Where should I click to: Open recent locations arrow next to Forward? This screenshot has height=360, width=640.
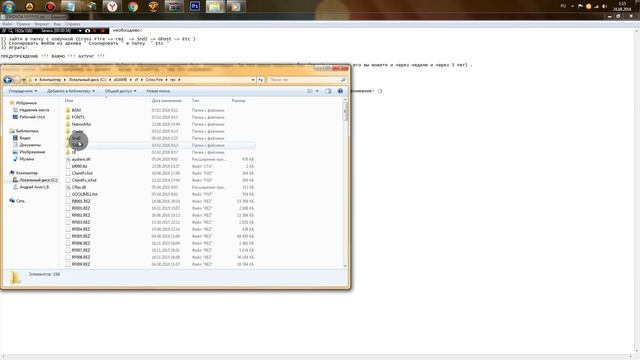coord(23,80)
